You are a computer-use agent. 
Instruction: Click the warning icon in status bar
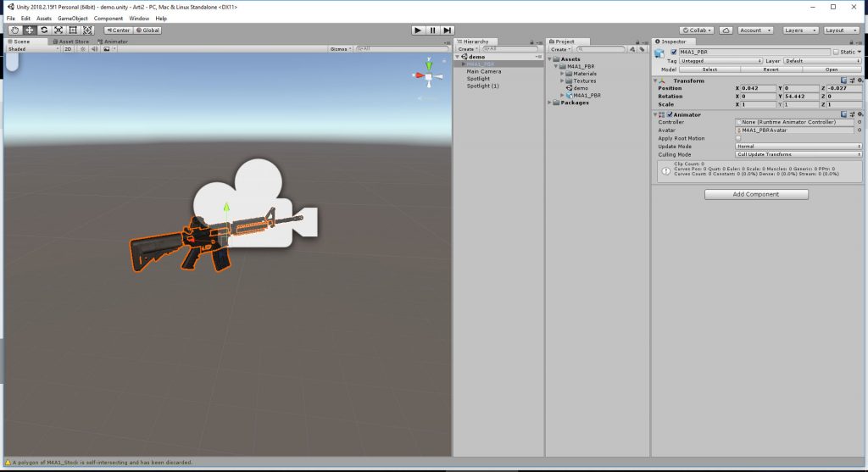click(8, 462)
